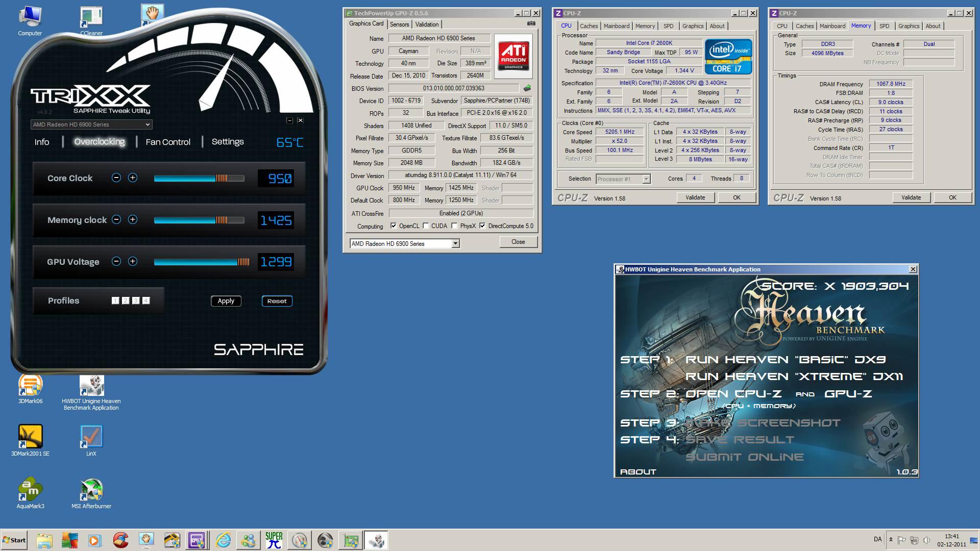Open the AquaMark3 desktop shortcut
The width and height of the screenshot is (980, 551).
30,493
